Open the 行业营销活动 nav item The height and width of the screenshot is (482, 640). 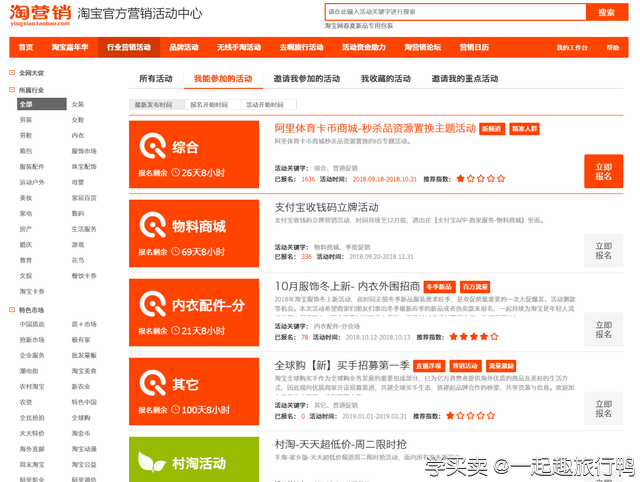click(129, 47)
